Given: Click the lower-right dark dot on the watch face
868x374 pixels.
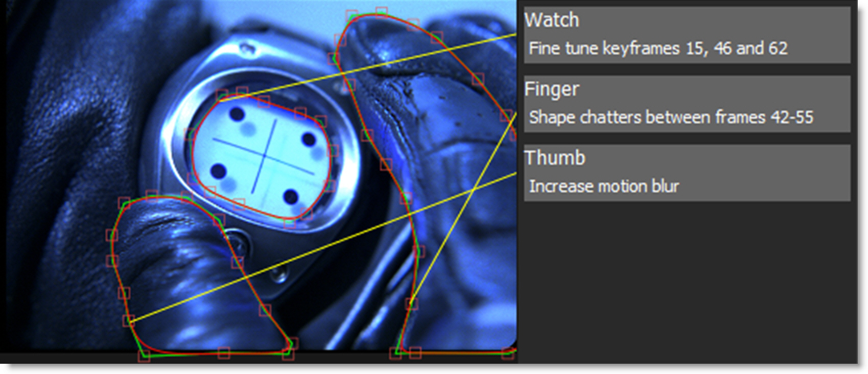Looking at the screenshot, I should [291, 196].
